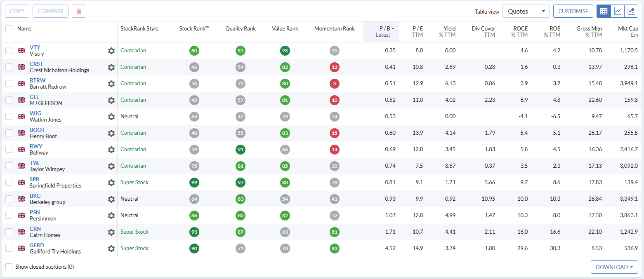
Task: Open settings gear for Crest Nicholson Holdings
Action: pos(111,67)
